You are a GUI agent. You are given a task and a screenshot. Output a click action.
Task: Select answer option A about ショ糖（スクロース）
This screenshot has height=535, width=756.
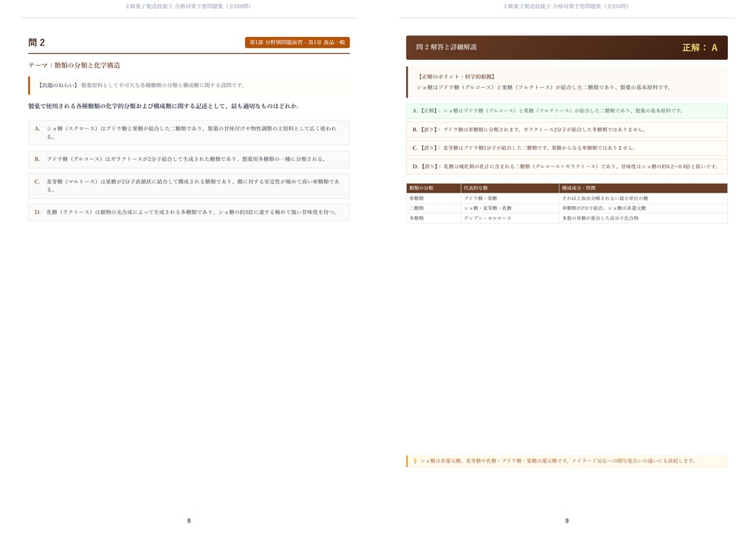coord(189,133)
